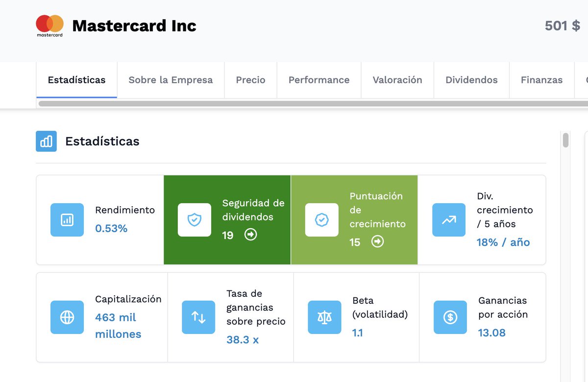
Task: Click the 463 mil millones capitalization value
Action: 118,326
